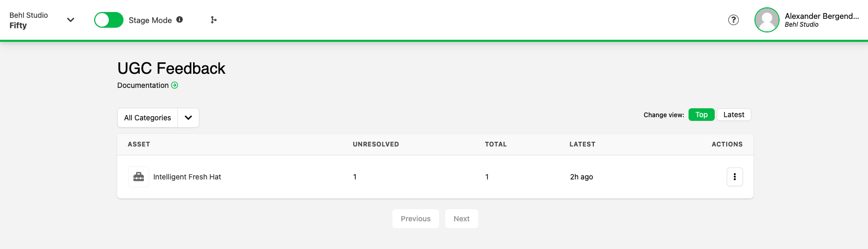Open the Intelligent Fresh Hat asset

(187, 177)
